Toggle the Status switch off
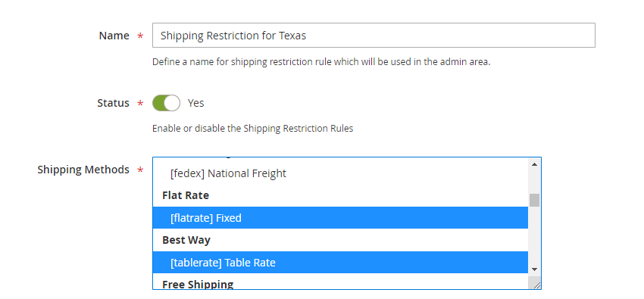This screenshot has height=299, width=644. coord(167,103)
